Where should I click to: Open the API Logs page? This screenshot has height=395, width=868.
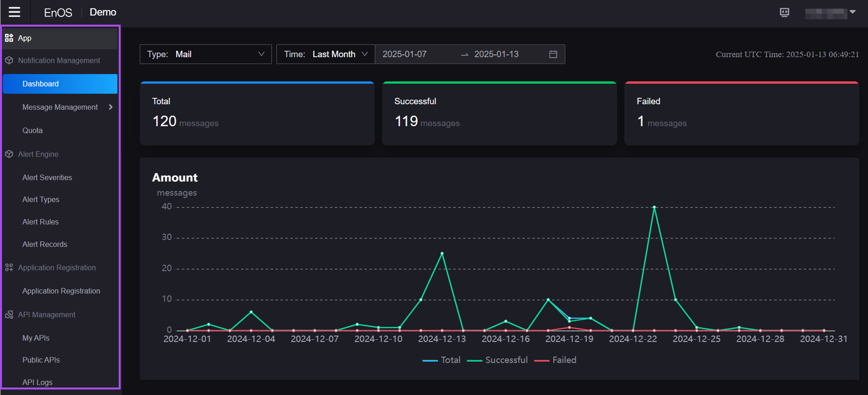point(37,382)
